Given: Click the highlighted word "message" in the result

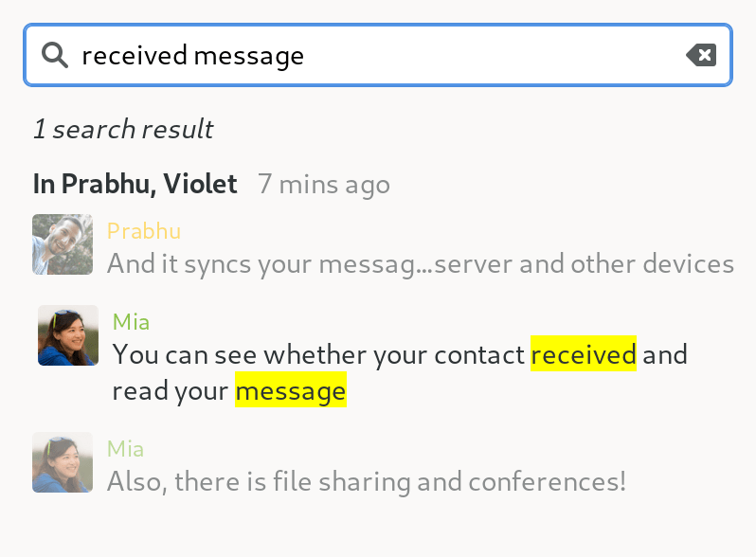Looking at the screenshot, I should (290, 390).
